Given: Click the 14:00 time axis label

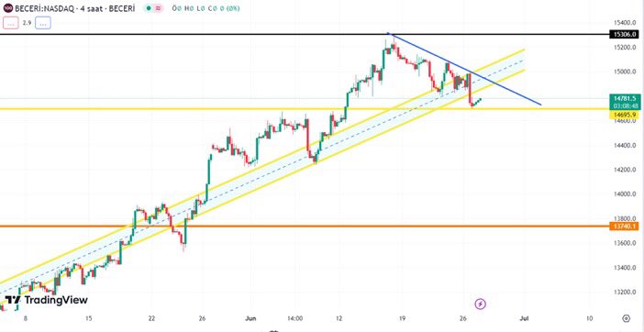Looking at the screenshot, I should (294, 318).
